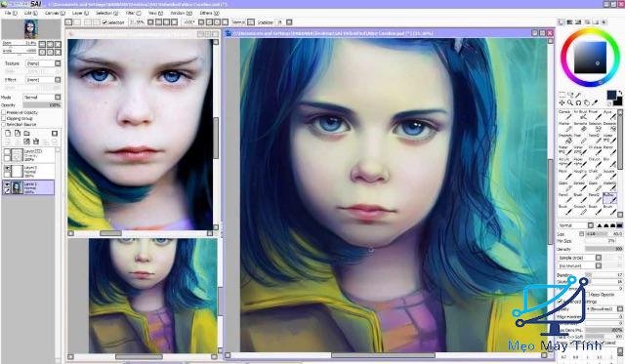The image size is (625, 364).
Task: Choose the Deselect pen tool
Action: point(609,126)
